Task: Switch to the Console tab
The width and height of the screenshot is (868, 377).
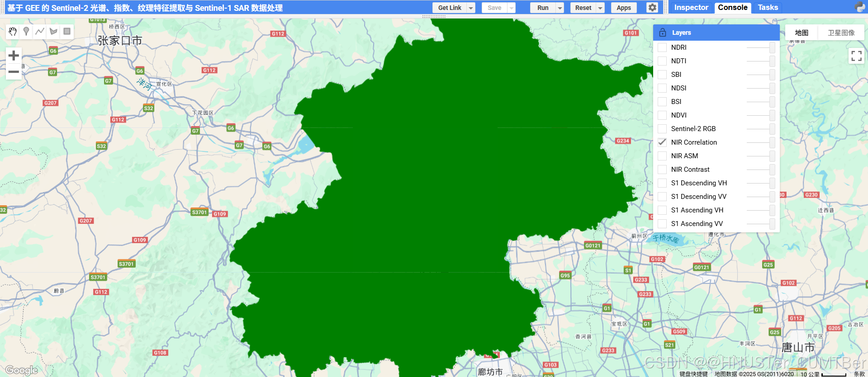Action: click(x=733, y=7)
